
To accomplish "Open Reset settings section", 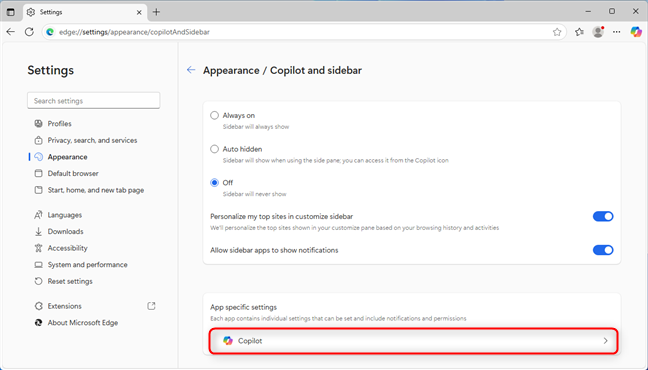I will pyautogui.click(x=70, y=281).
